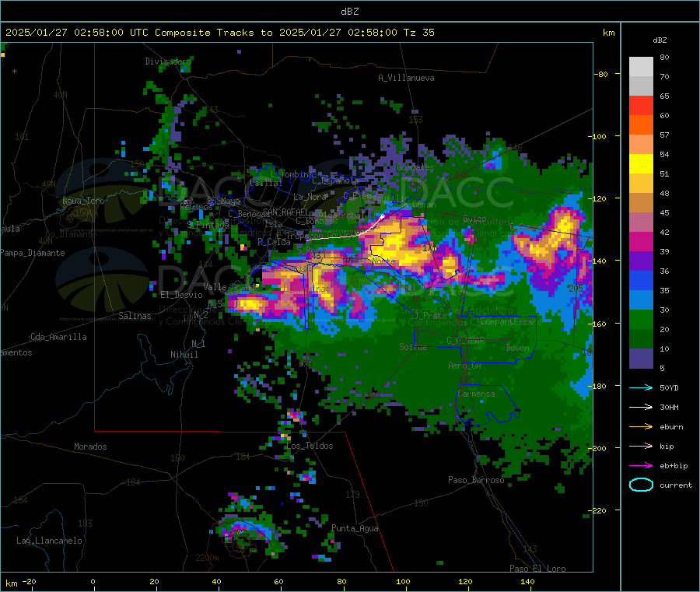
Task: Click the '140' tick on the horizontal axis
Action: point(527,581)
